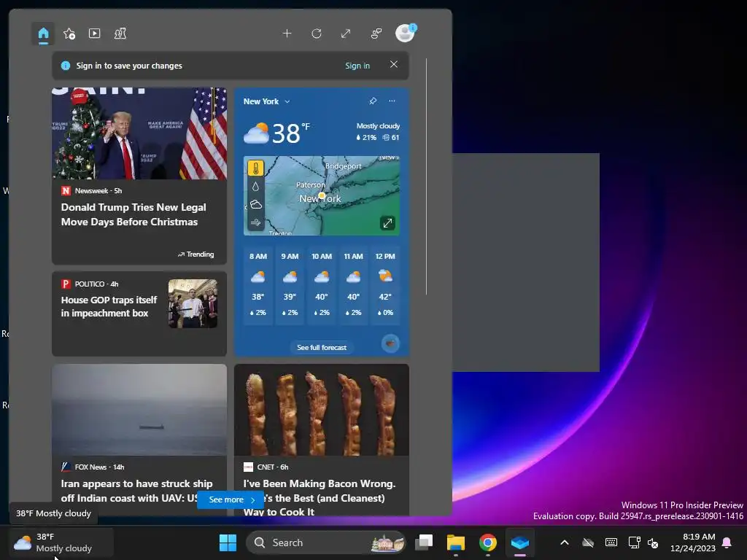Click the Trump Newsweek article photo
Screen dimensions: 747x560
tap(139, 133)
